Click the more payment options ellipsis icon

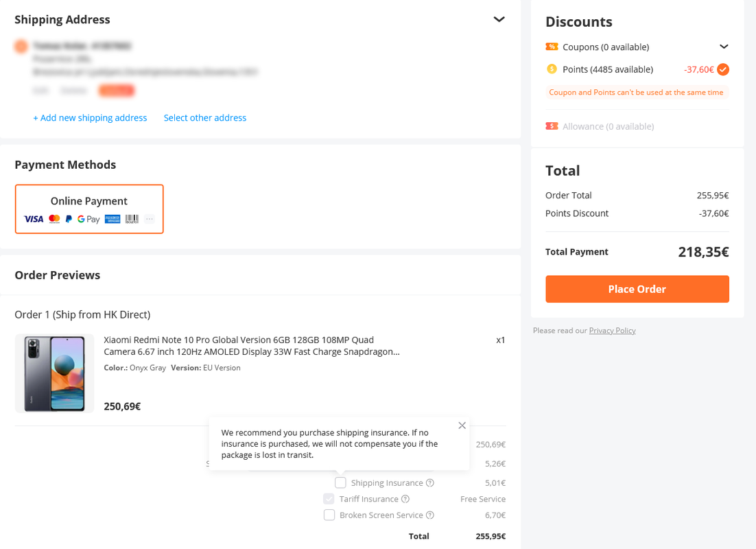coord(150,219)
